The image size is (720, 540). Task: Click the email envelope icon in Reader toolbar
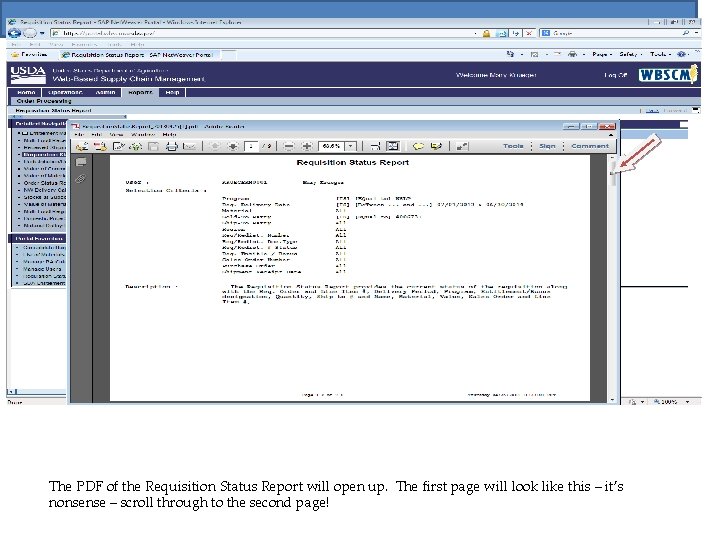click(x=189, y=147)
